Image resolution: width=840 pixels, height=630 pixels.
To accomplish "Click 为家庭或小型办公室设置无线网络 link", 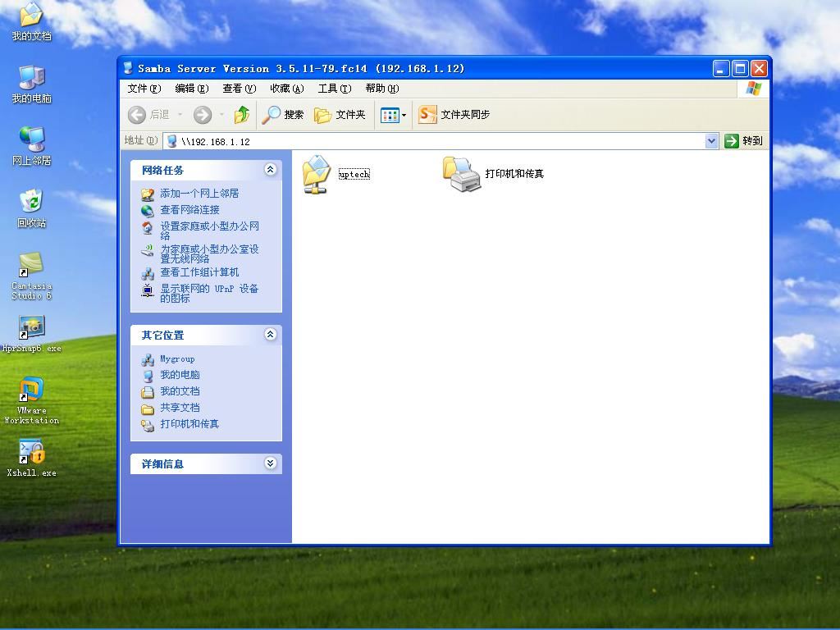I will (x=209, y=254).
